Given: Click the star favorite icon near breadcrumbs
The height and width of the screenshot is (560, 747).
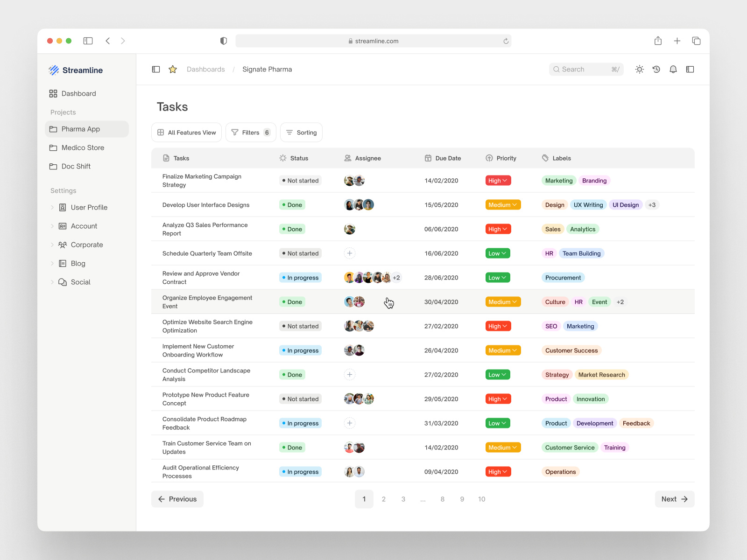Looking at the screenshot, I should 172,69.
